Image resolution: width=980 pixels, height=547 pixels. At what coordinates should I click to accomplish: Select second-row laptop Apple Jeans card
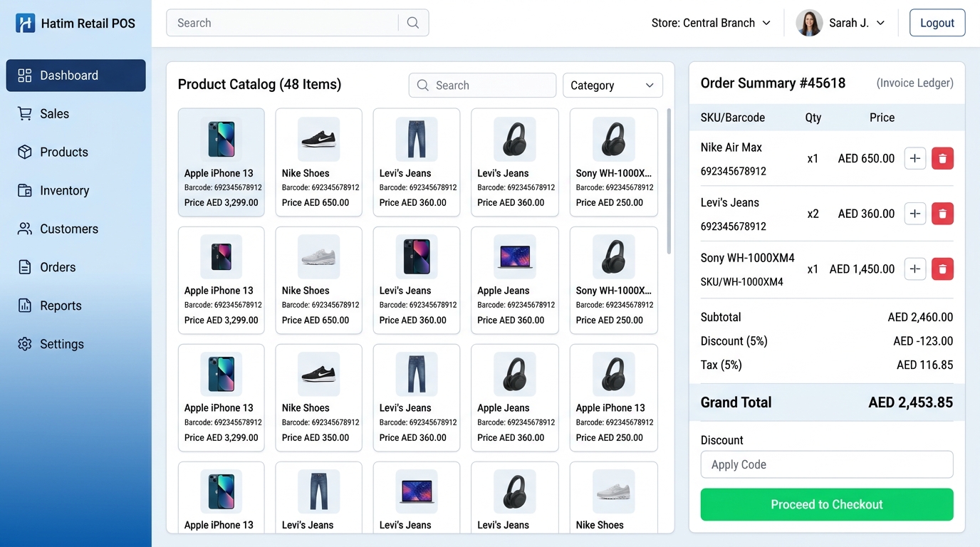click(515, 281)
